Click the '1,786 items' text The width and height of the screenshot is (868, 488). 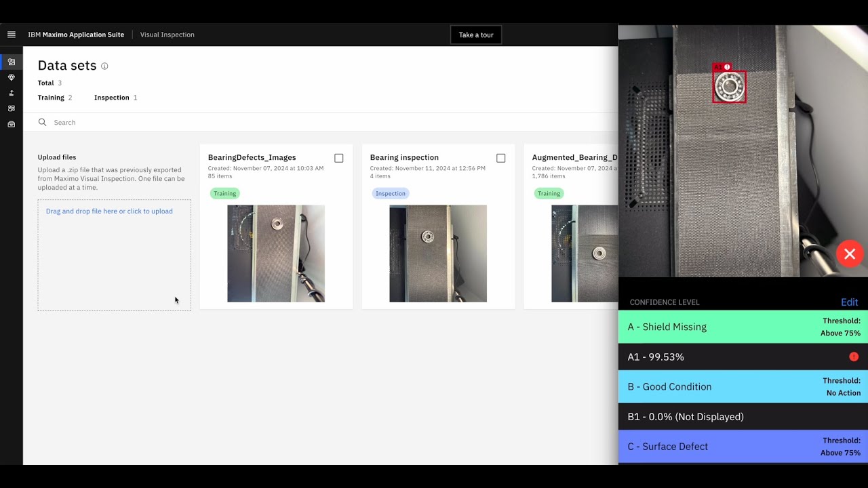550,176
